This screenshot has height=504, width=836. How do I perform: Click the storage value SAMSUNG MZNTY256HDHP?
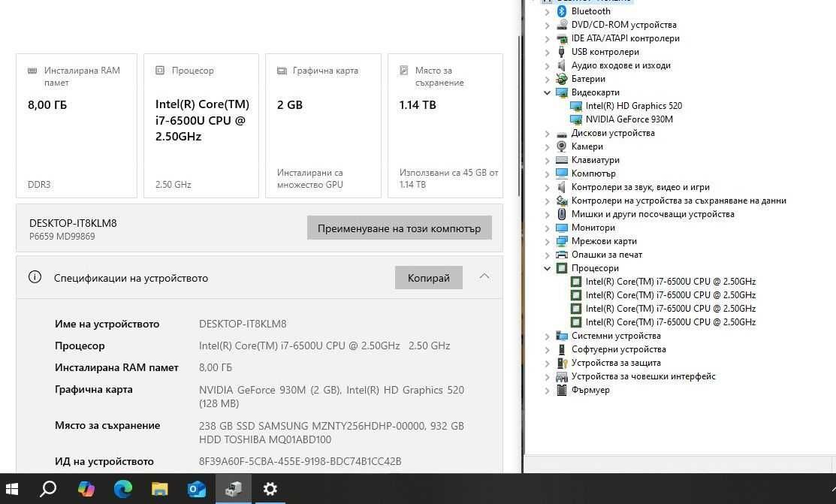click(x=331, y=433)
